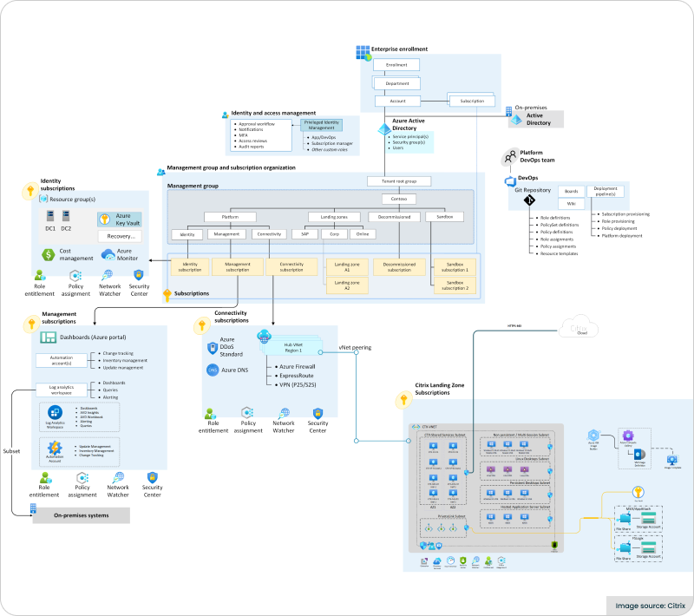Click the Enrollment box
Image resolution: width=694 pixels, height=616 pixels.
click(x=396, y=65)
